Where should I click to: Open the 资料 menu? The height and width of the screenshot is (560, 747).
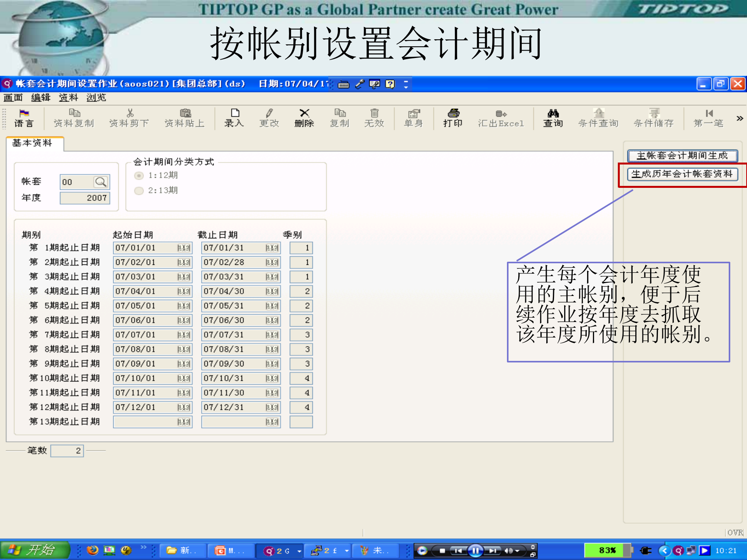point(67,98)
